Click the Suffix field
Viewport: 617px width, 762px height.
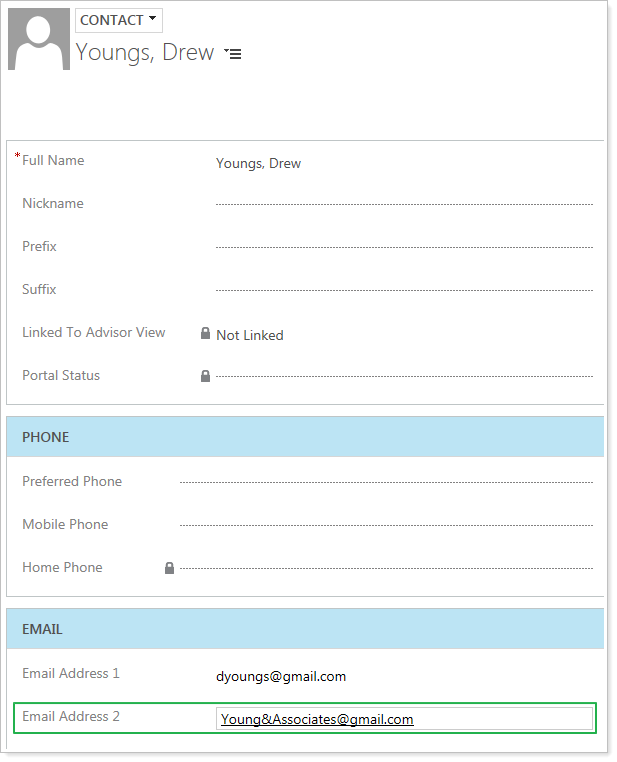click(x=404, y=290)
